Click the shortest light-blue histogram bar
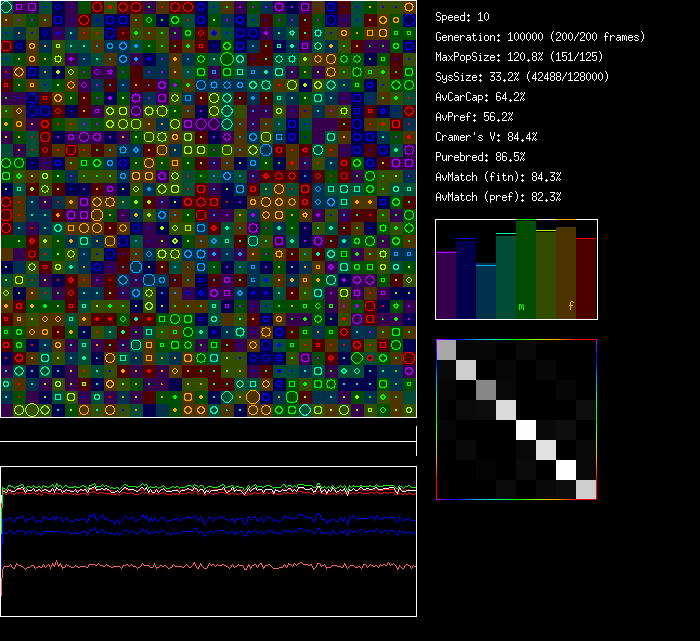 click(x=486, y=291)
